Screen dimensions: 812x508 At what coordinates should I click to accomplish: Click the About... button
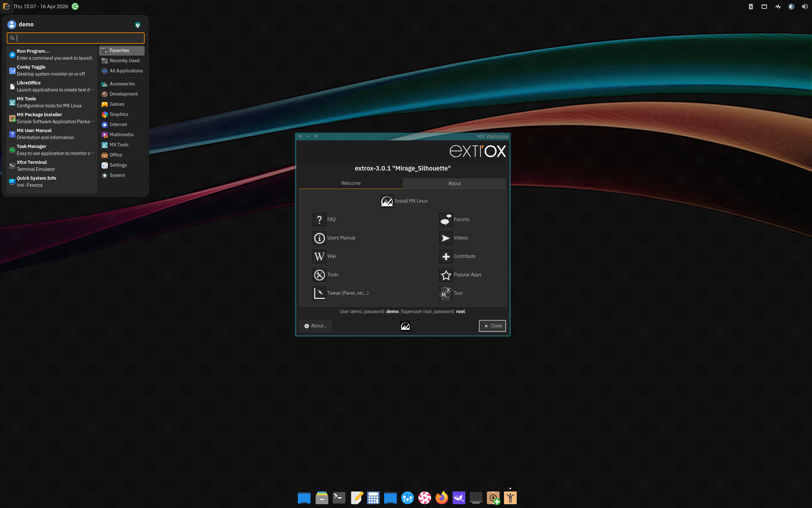tap(315, 326)
